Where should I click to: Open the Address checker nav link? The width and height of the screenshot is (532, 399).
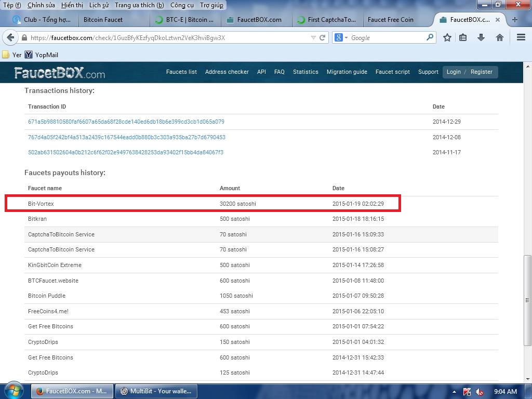tap(227, 72)
